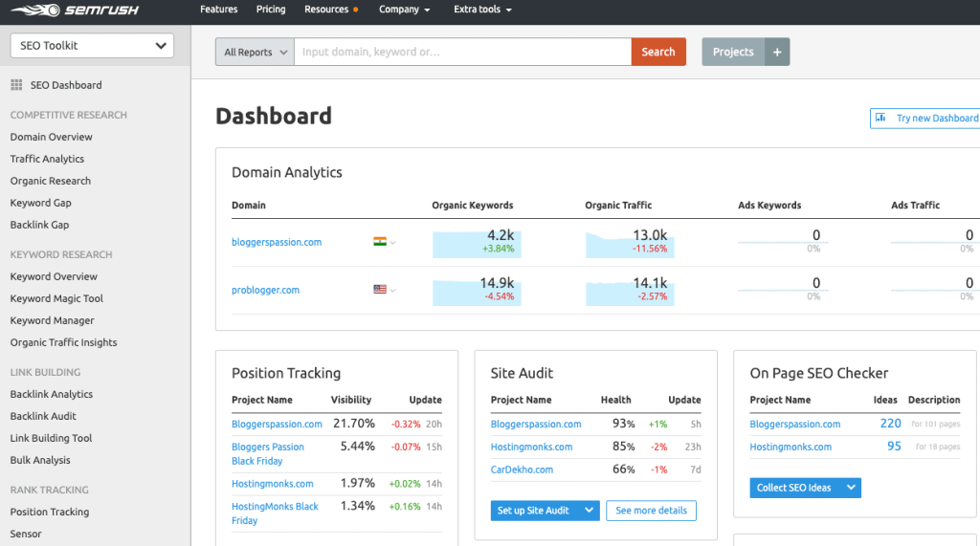
Task: Click the 95 ideas count
Action: pyautogui.click(x=895, y=446)
